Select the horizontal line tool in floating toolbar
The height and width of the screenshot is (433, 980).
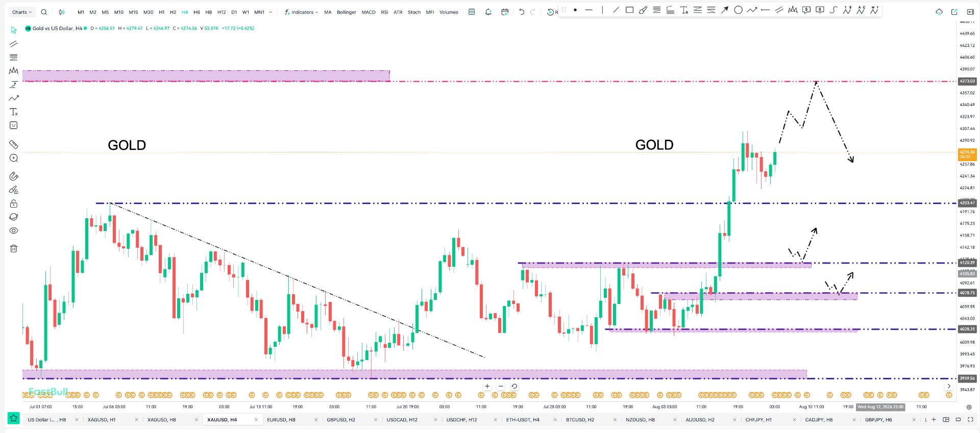(x=589, y=10)
